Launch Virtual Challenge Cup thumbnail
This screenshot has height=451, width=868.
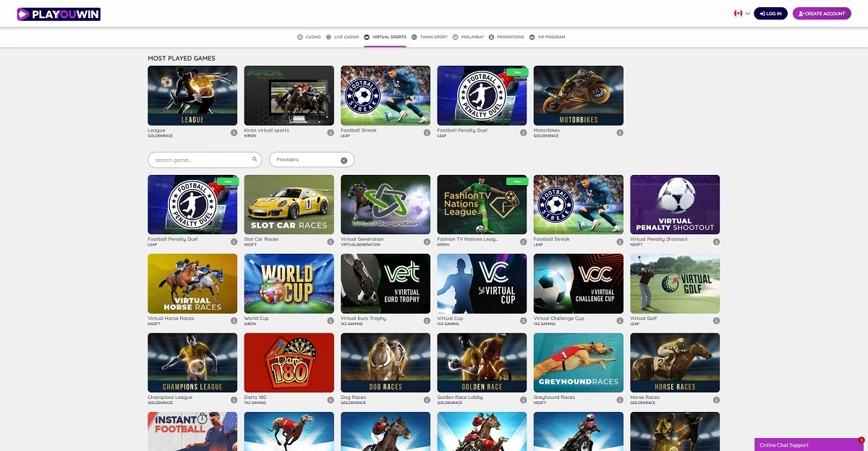click(x=579, y=283)
